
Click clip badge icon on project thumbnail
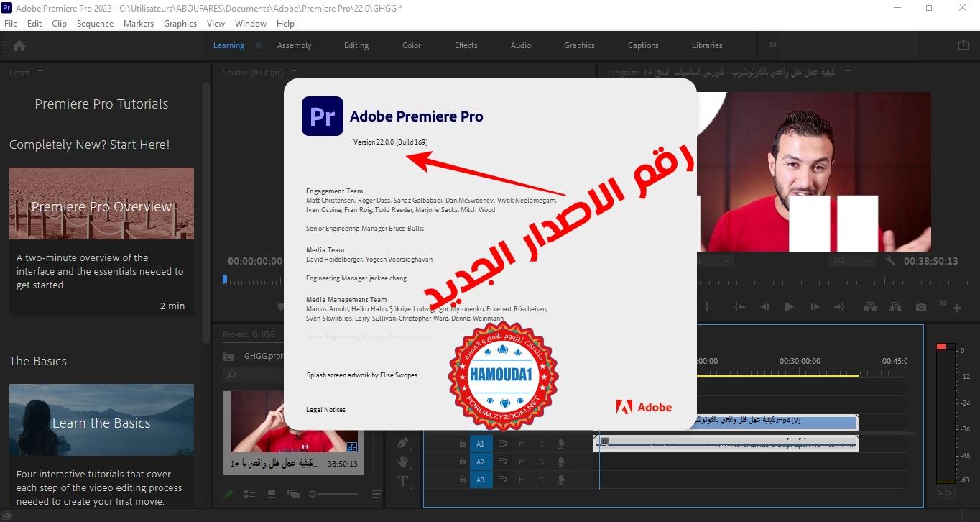[x=351, y=447]
